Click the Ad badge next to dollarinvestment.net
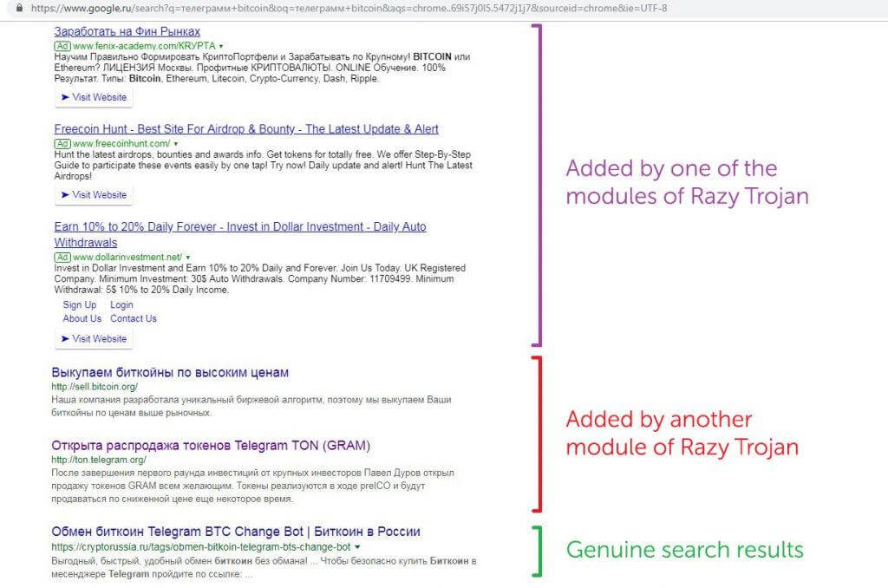888x588 pixels. [62, 258]
